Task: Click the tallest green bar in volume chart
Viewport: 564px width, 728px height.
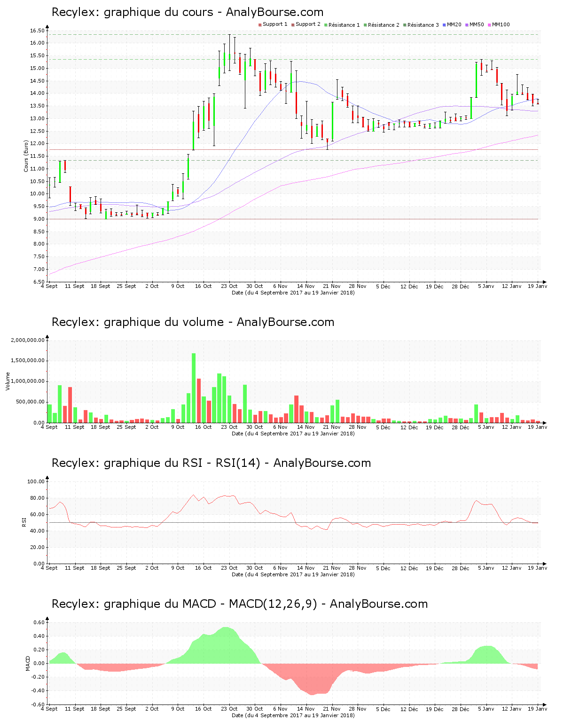Action: (194, 388)
